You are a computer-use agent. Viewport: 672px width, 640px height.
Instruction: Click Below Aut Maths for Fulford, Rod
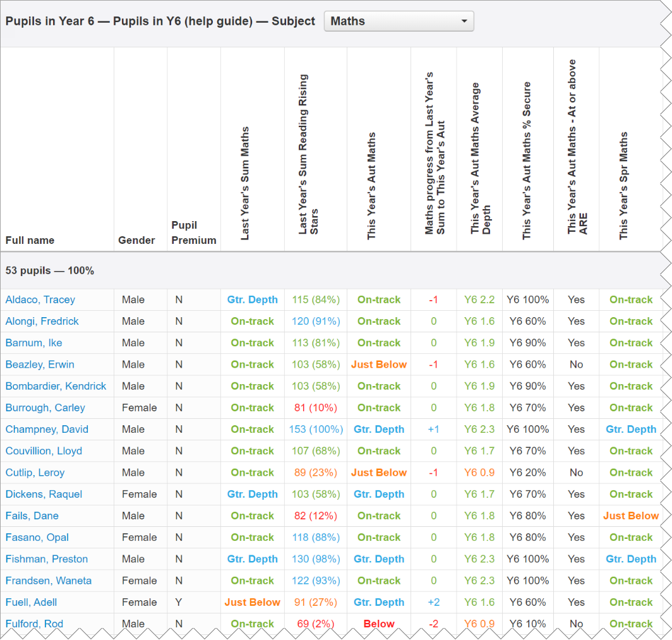pyautogui.click(x=379, y=624)
